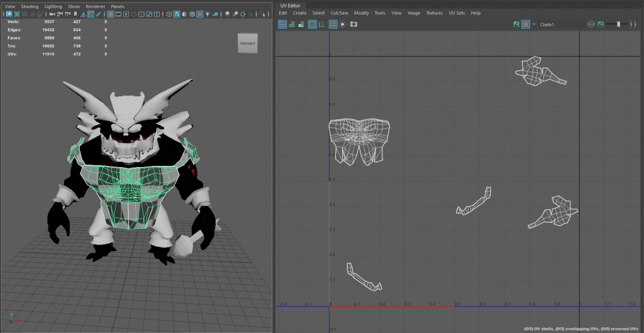Toggle the Resolution Gate icon
Viewport: 644px width, 333px height.
tap(126, 14)
